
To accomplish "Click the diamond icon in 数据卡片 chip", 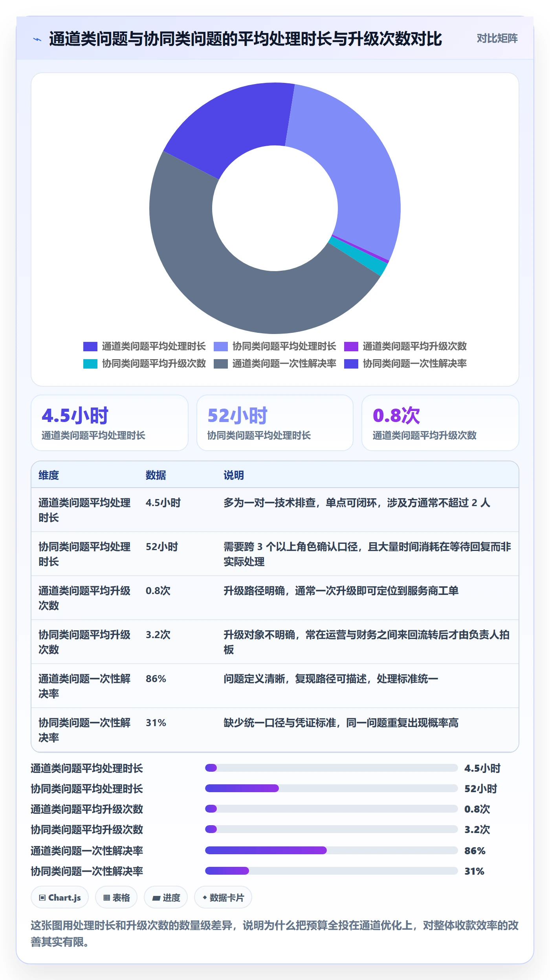I will (205, 897).
